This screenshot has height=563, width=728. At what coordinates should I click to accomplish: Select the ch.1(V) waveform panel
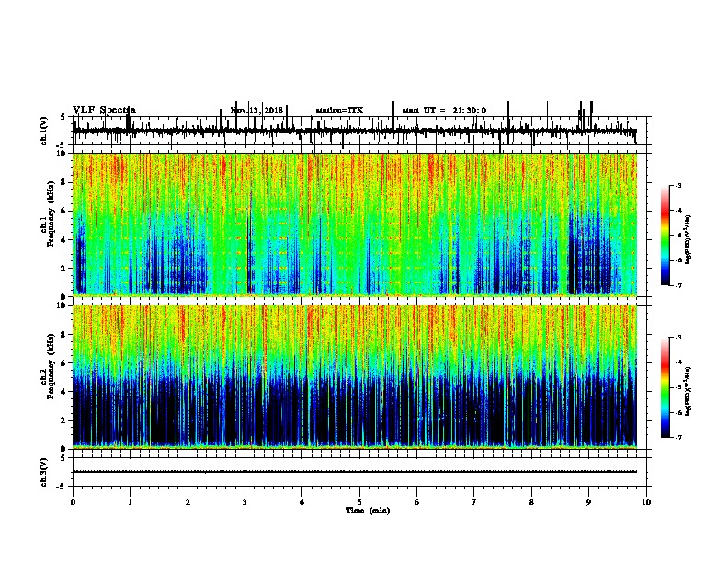[x=359, y=131]
